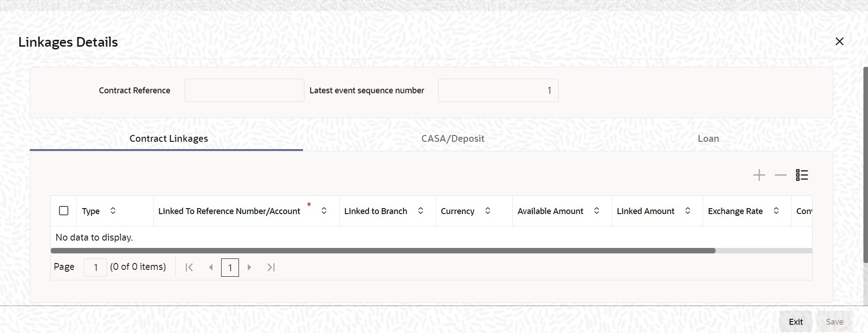Click the Exit button
Image resolution: width=868 pixels, height=333 pixels.
point(796,322)
